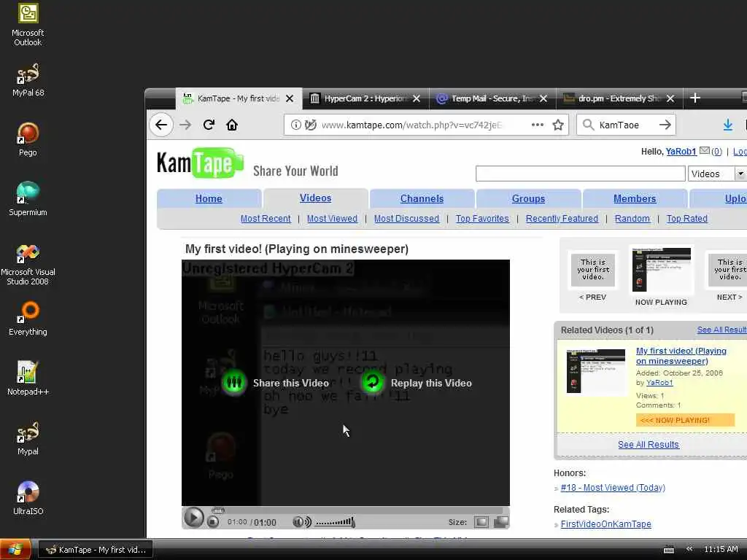Click the Windows Start button
The image size is (747, 560).
pyautogui.click(x=16, y=550)
